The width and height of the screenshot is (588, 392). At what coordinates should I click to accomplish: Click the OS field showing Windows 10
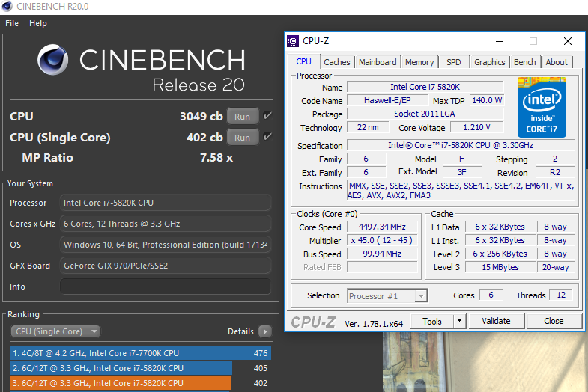point(166,245)
